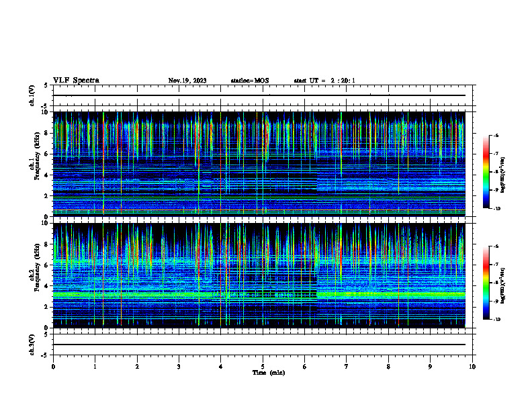Viewport: 532px width, 411px height.
Task: Click time axis tick label "9"
Action: pos(430,367)
